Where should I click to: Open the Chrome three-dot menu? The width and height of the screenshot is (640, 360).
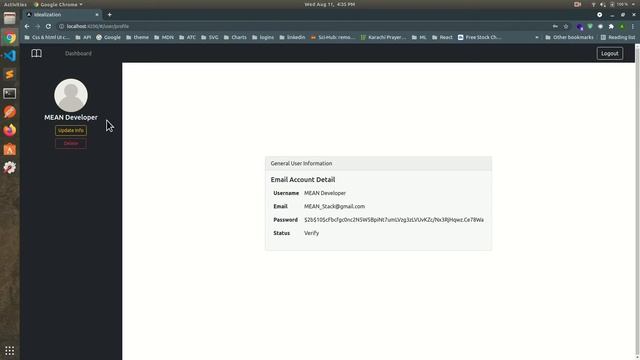click(x=633, y=26)
